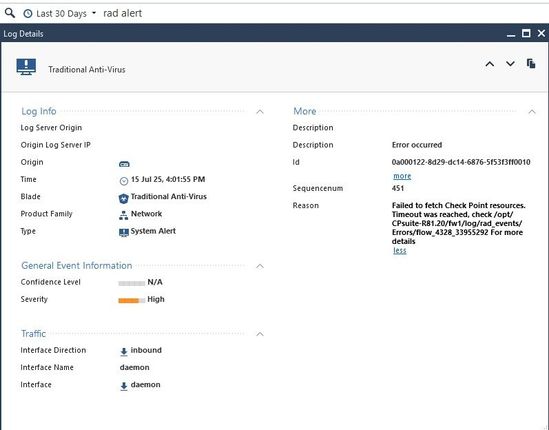Collapse the Traffic section
549x430 pixels.
coord(260,334)
